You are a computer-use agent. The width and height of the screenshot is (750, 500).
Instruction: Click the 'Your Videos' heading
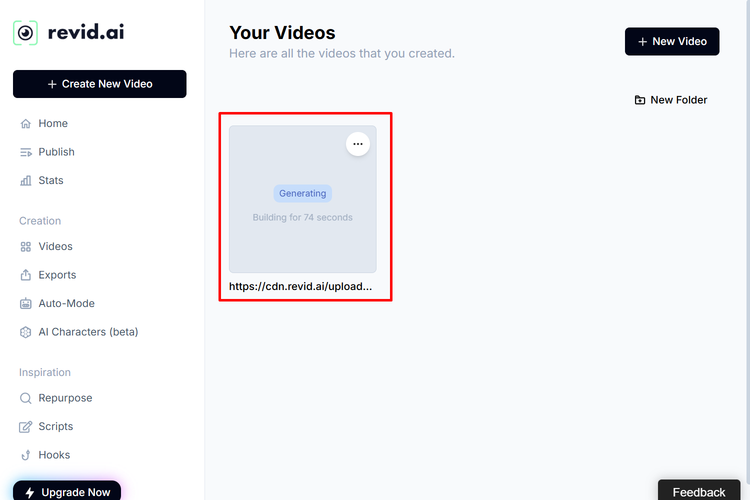282,33
